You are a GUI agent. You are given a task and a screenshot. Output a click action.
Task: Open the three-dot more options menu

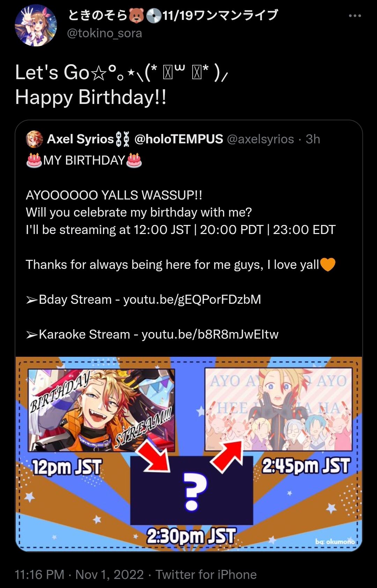pyautogui.click(x=355, y=16)
